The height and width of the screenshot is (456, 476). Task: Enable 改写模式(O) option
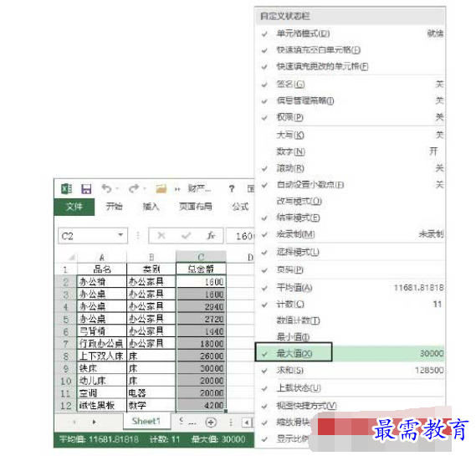(x=350, y=201)
